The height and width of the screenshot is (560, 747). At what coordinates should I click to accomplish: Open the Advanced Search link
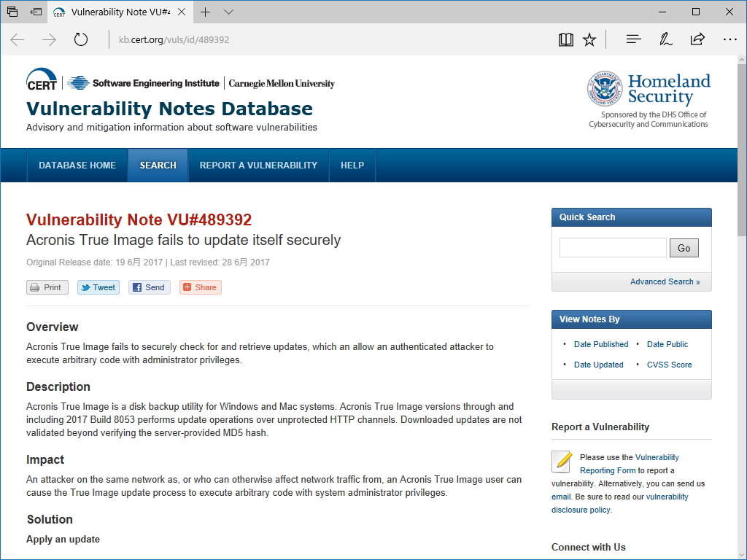coord(665,281)
